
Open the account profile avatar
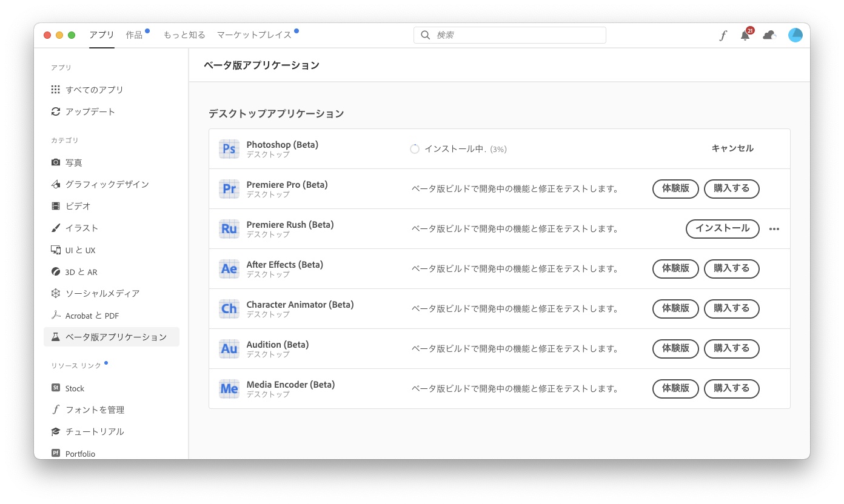point(795,35)
